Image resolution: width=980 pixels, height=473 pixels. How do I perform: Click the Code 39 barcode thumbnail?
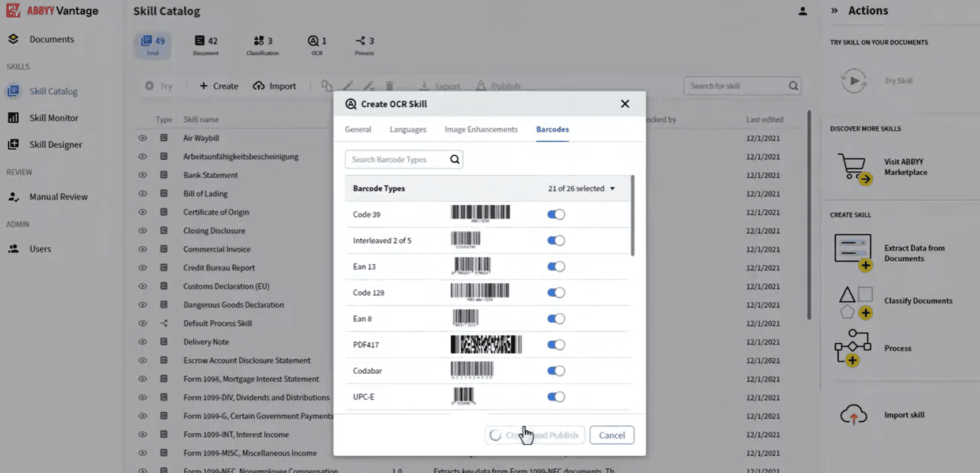[x=480, y=213]
